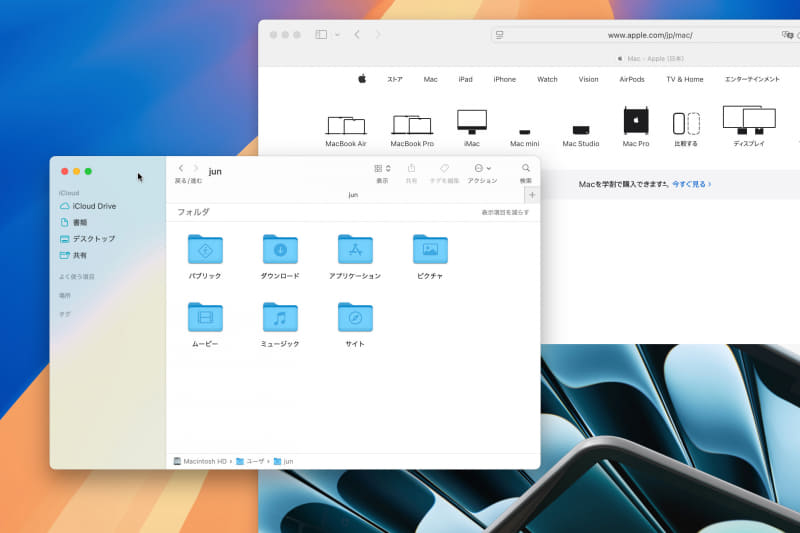Select 比較する compare icon
800x533 pixels.
click(x=686, y=130)
